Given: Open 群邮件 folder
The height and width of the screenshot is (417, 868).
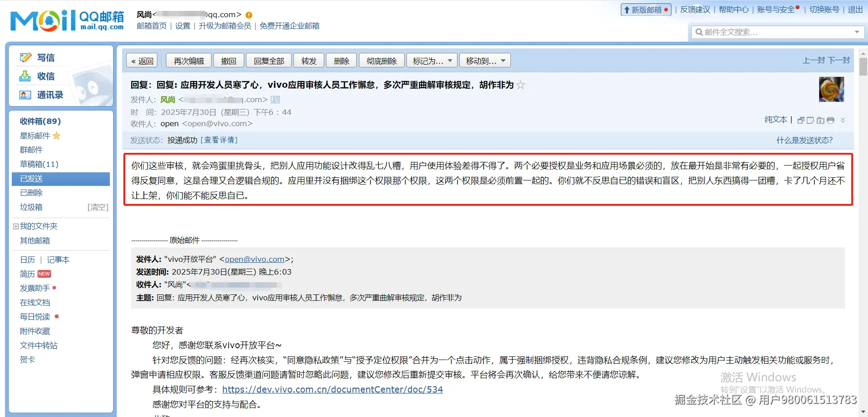Looking at the screenshot, I should pos(31,150).
